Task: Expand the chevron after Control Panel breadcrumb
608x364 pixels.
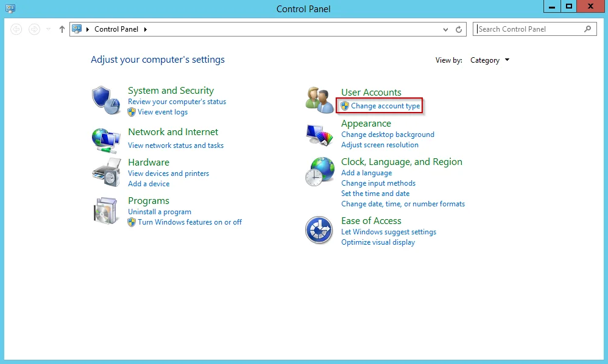Action: (x=146, y=29)
